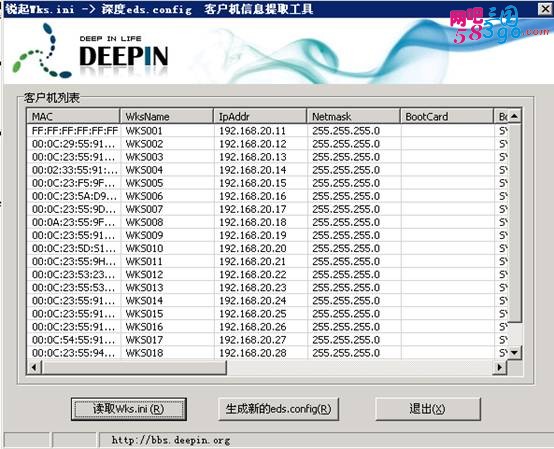Viewport: 554px width, 449px height.
Task: Sort by the MAC column header
Action: point(73,117)
